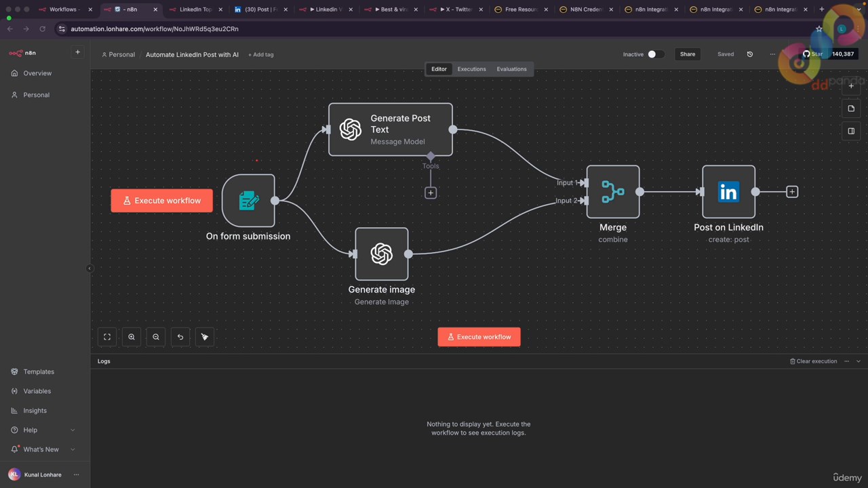Click the Share button
868x488 pixels.
(x=688, y=54)
